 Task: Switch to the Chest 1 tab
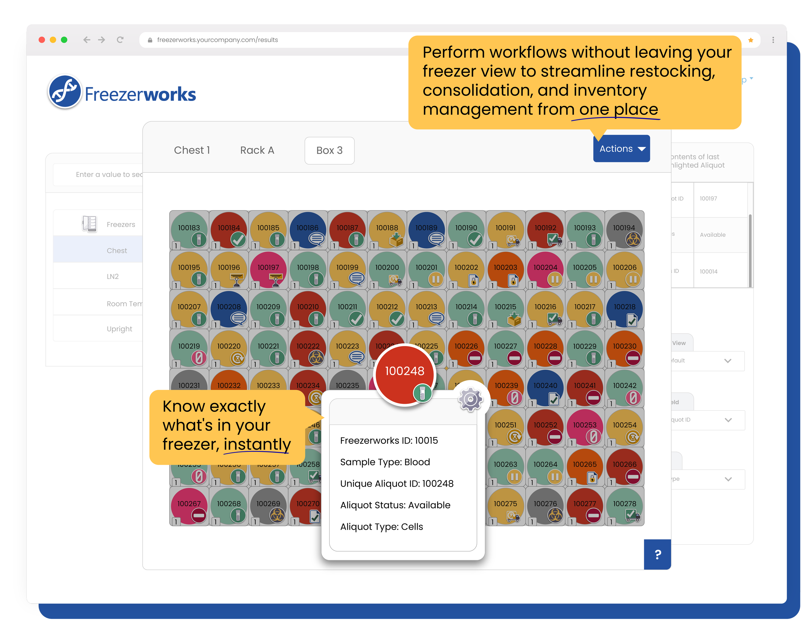click(x=192, y=151)
